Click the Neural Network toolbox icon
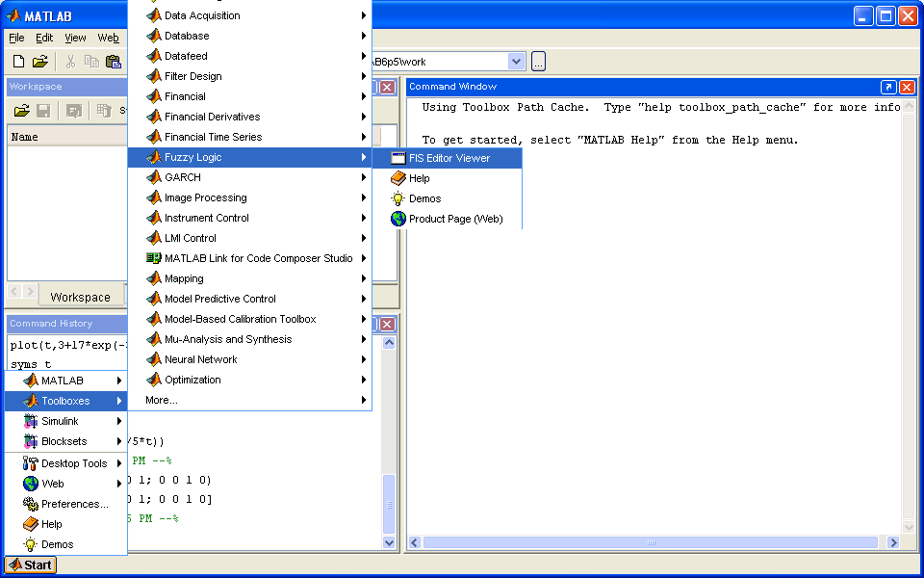The width and height of the screenshot is (924, 578). pos(154,359)
